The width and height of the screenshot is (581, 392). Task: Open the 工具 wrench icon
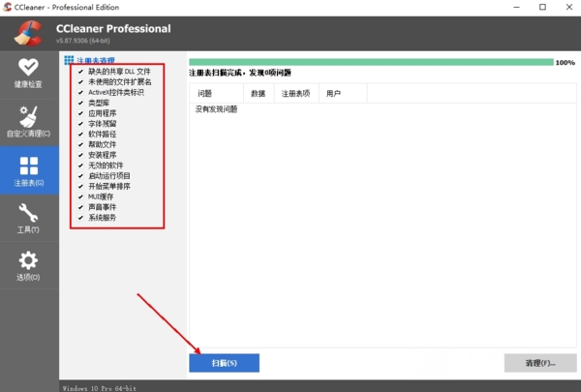(28, 213)
